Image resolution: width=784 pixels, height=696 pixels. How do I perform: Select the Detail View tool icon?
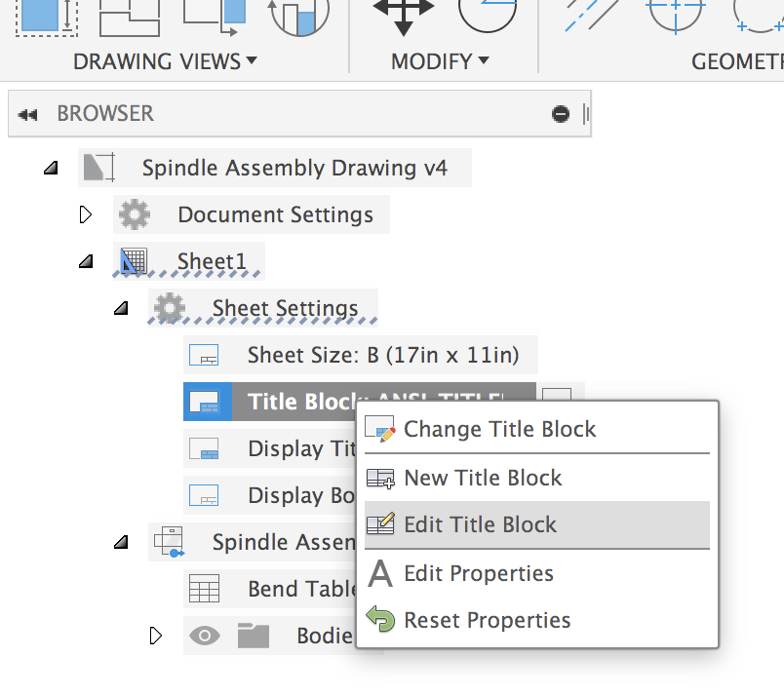[299, 18]
